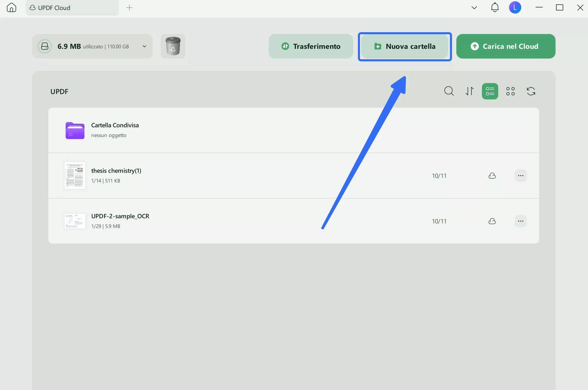Open the recycle bin trash icon
The image size is (588, 390).
173,46
